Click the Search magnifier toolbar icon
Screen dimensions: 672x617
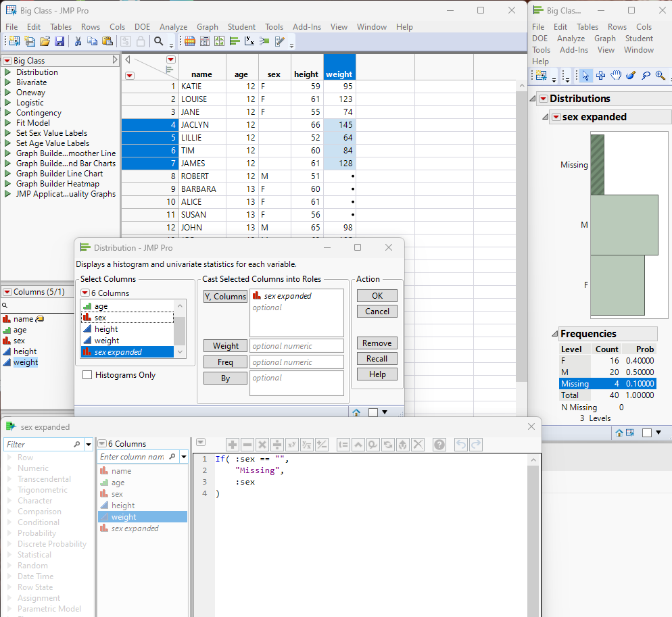(159, 42)
